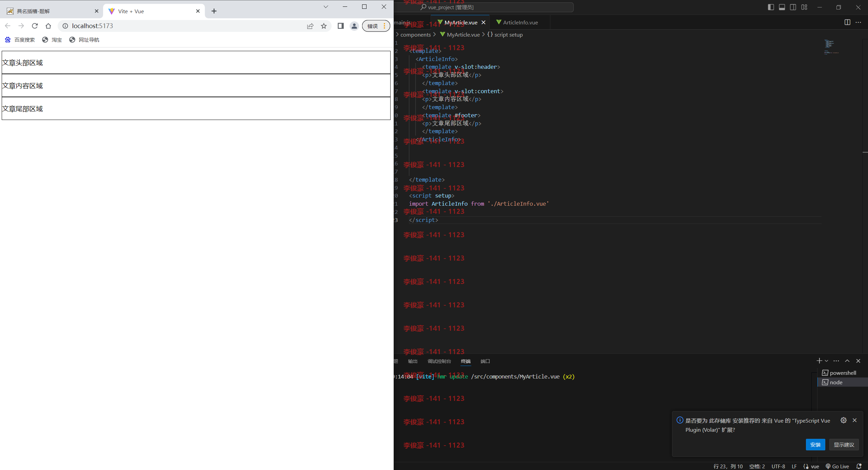The image size is (868, 470).
Task: Split the editor to the right
Action: 847,22
